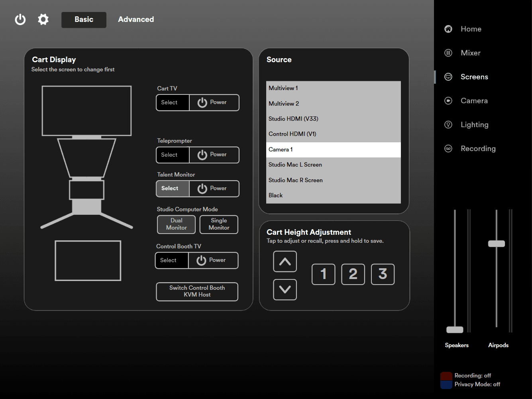
Task: Click the Privacy Mode blue indicator
Action: point(446,385)
